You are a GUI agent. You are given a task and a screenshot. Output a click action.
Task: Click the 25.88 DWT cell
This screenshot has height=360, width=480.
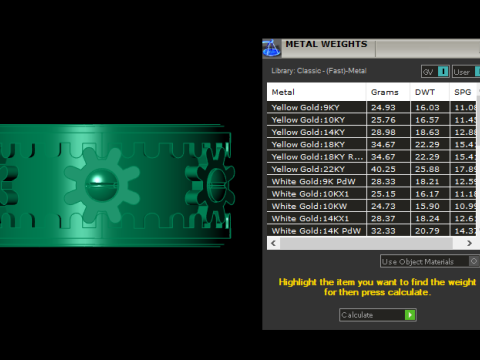[x=430, y=169]
